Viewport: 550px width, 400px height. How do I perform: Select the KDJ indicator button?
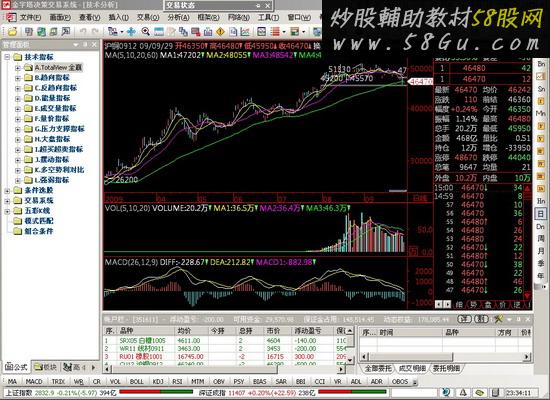[x=158, y=381]
